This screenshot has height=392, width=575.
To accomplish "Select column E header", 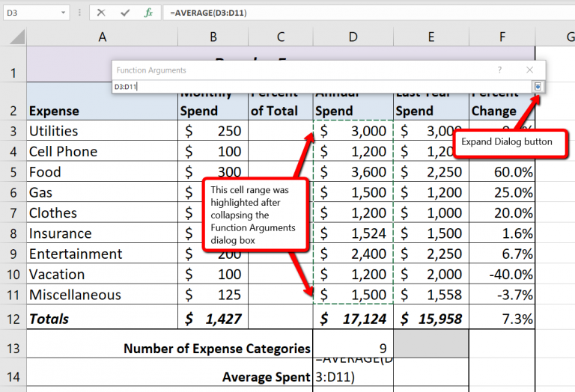I will pyautogui.click(x=431, y=37).
